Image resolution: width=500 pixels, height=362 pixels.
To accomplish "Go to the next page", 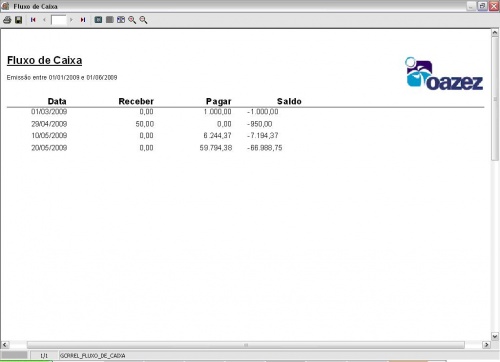I will coord(71,20).
